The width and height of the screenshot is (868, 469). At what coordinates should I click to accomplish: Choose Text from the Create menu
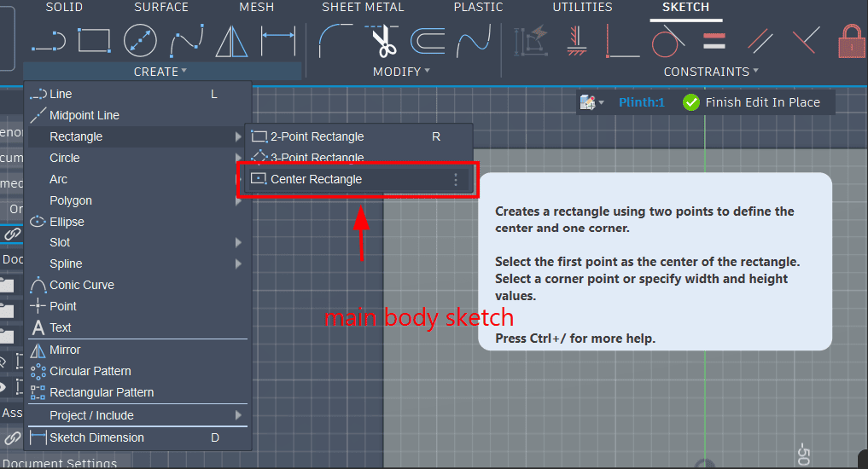138,327
